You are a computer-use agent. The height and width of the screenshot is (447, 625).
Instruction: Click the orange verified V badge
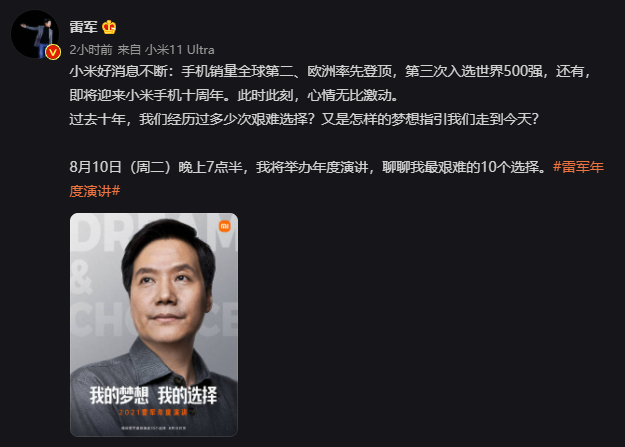53,52
